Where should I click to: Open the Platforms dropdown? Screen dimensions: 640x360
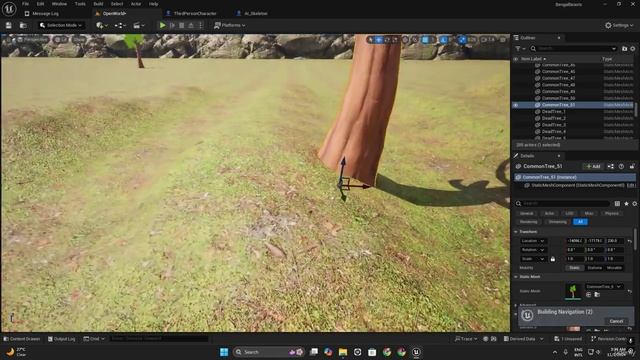point(230,25)
